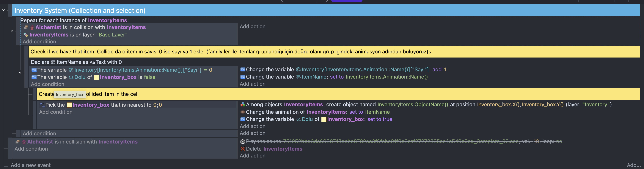Click 'Add condition' under 'Pick the Inventory_box'
The image size is (644, 169).
tap(56, 112)
